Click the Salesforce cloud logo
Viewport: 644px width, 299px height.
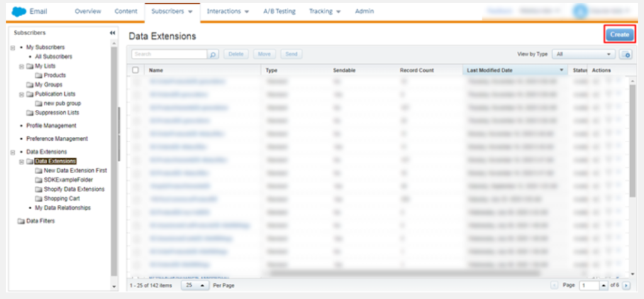18,11
